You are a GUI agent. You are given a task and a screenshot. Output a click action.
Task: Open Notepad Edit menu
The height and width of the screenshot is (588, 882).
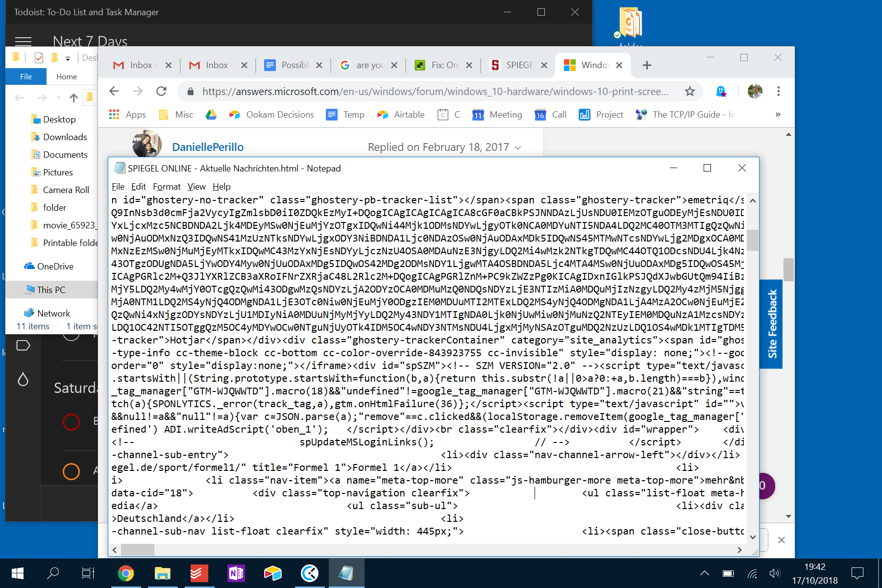pyautogui.click(x=139, y=187)
